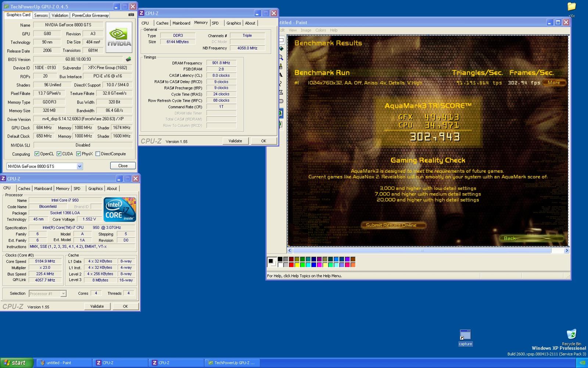Click the Core Speed value 5184.9 MHz
The height and width of the screenshot is (368, 588).
point(45,261)
